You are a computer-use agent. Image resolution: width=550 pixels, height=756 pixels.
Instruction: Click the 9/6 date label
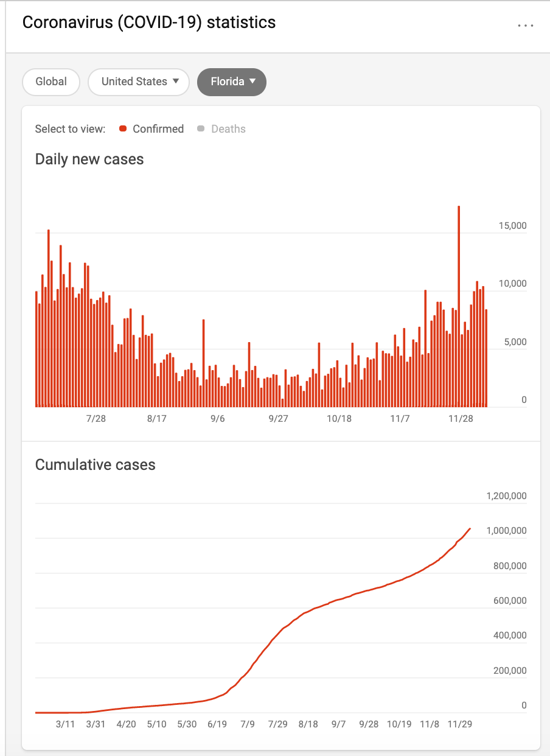click(x=218, y=419)
